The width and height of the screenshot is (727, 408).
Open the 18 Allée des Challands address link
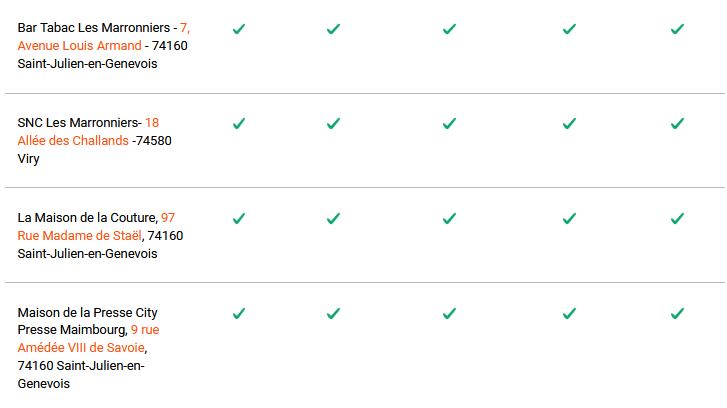click(x=73, y=140)
